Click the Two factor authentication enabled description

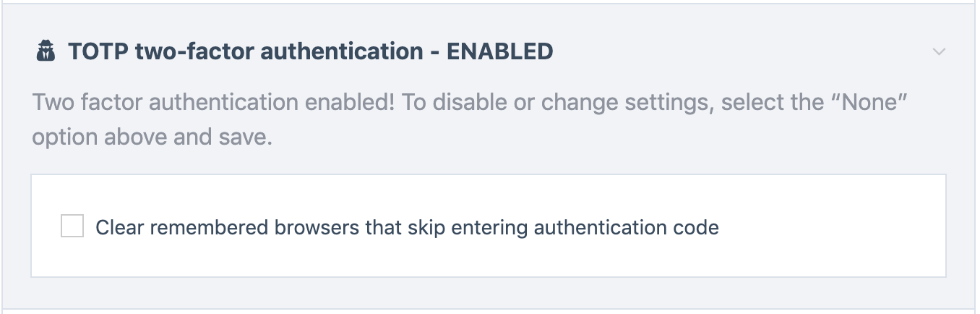pyautogui.click(x=470, y=119)
